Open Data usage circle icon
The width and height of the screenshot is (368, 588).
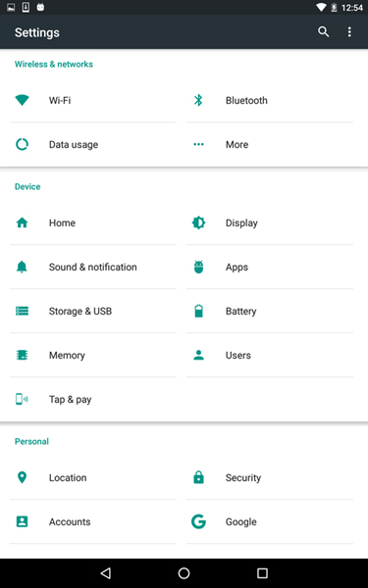(22, 144)
